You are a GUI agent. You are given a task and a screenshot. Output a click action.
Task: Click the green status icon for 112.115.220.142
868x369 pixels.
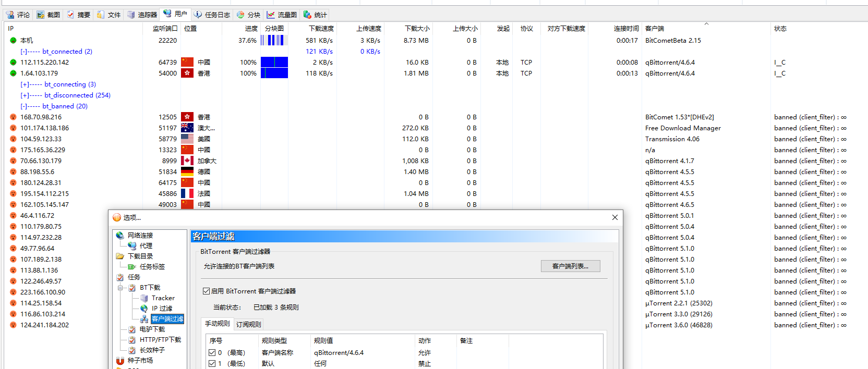tap(13, 62)
